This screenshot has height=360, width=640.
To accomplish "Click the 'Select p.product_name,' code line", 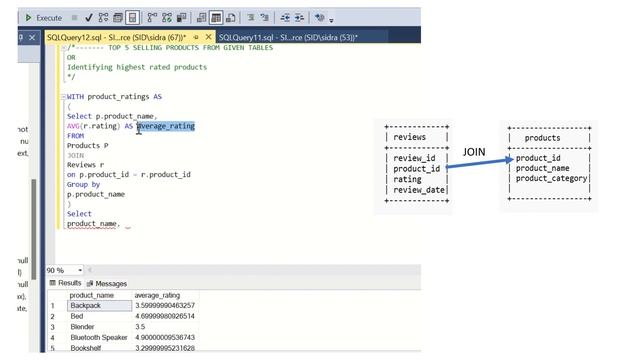I will (112, 116).
